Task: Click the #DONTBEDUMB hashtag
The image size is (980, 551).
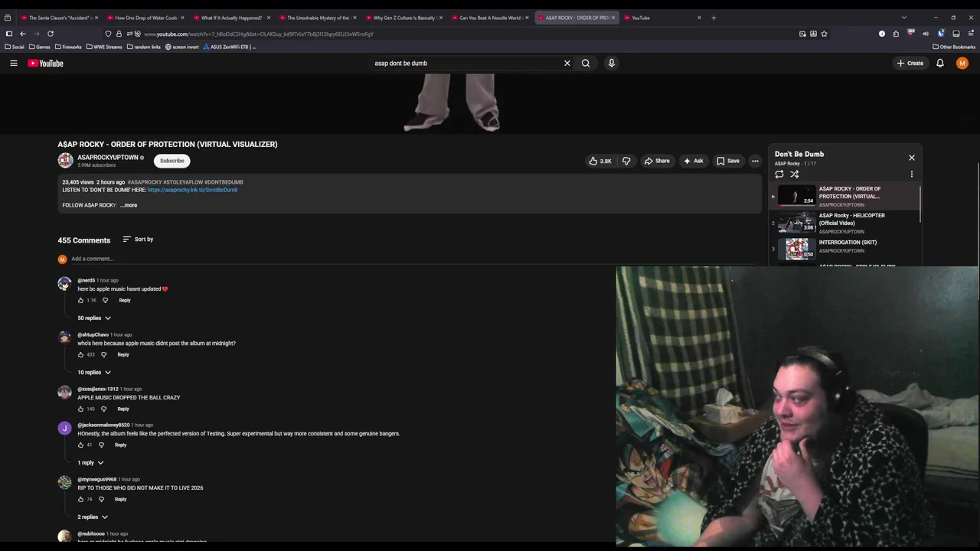Action: point(224,182)
